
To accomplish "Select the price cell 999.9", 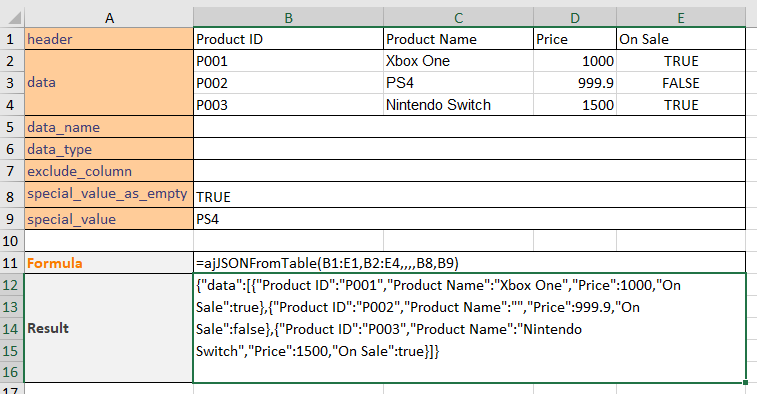I will (x=575, y=83).
